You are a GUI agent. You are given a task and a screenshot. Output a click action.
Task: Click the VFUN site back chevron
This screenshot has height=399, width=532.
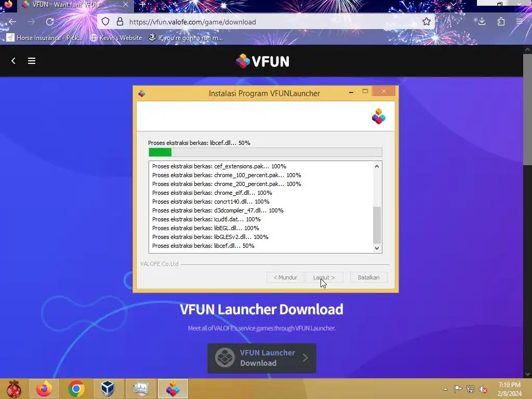pos(13,61)
